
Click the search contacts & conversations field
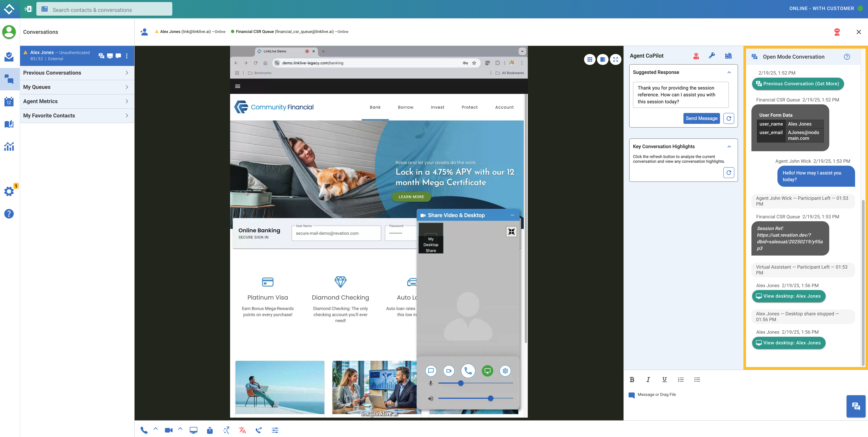105,10
